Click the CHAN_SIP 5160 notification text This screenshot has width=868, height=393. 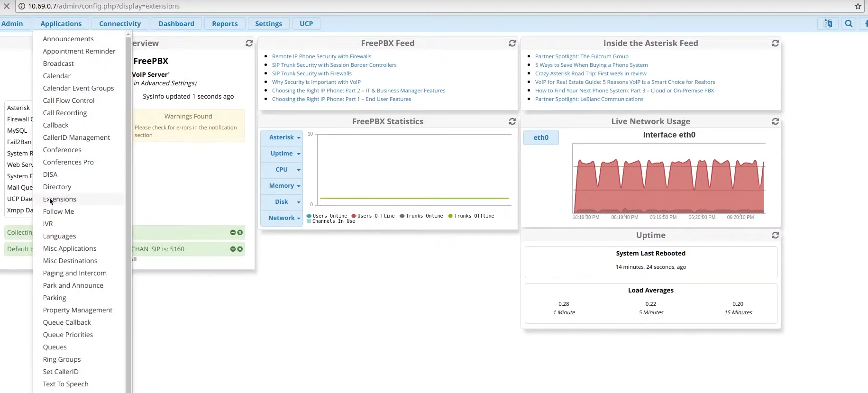click(x=158, y=249)
